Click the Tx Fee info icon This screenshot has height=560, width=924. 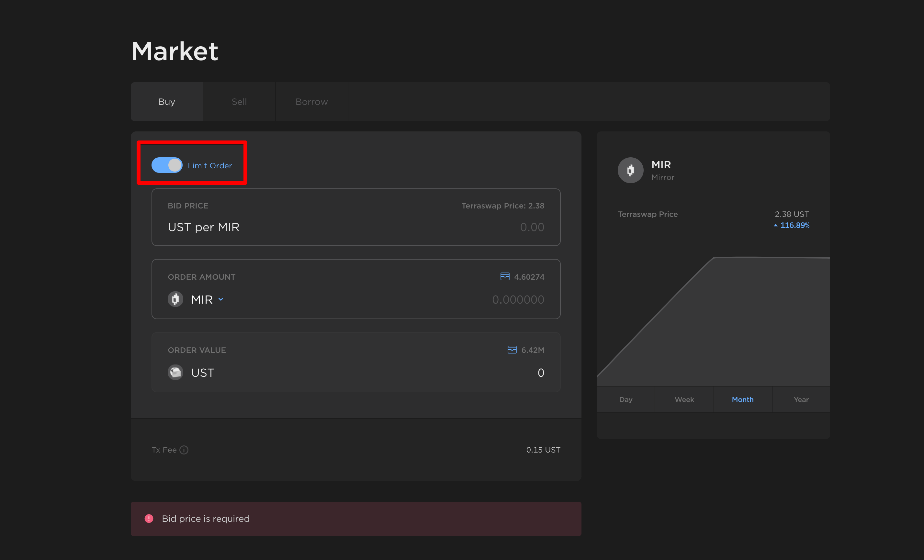coord(184,450)
